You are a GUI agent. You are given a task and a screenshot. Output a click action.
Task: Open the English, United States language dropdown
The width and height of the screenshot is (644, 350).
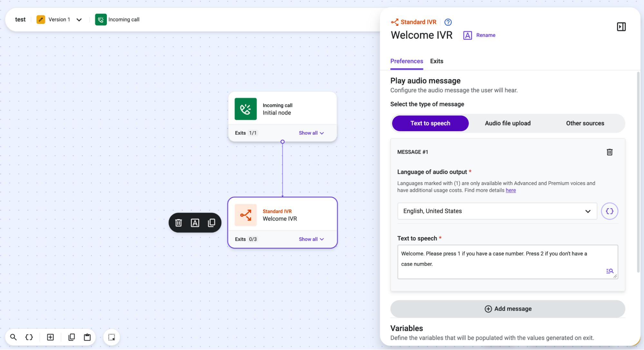pos(497,211)
